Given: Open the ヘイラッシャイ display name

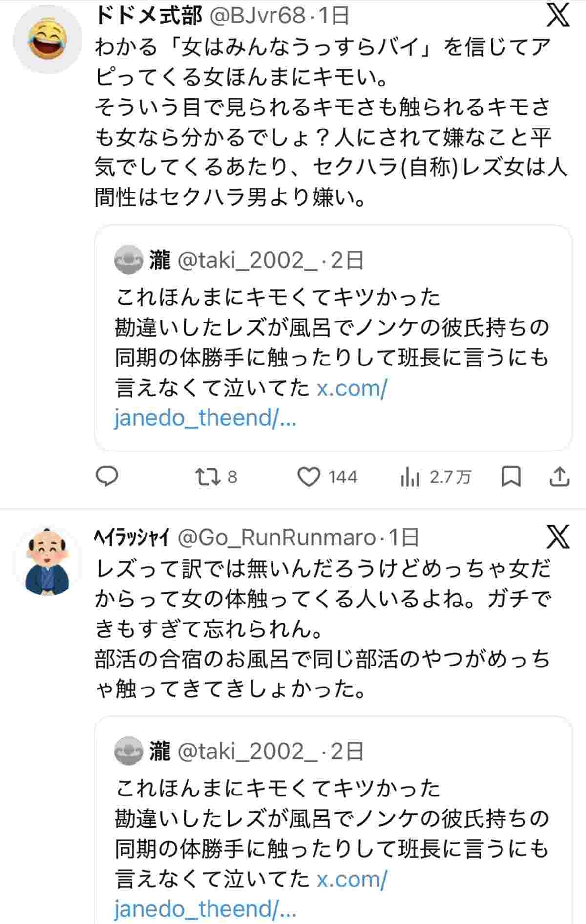Looking at the screenshot, I should tap(131, 537).
